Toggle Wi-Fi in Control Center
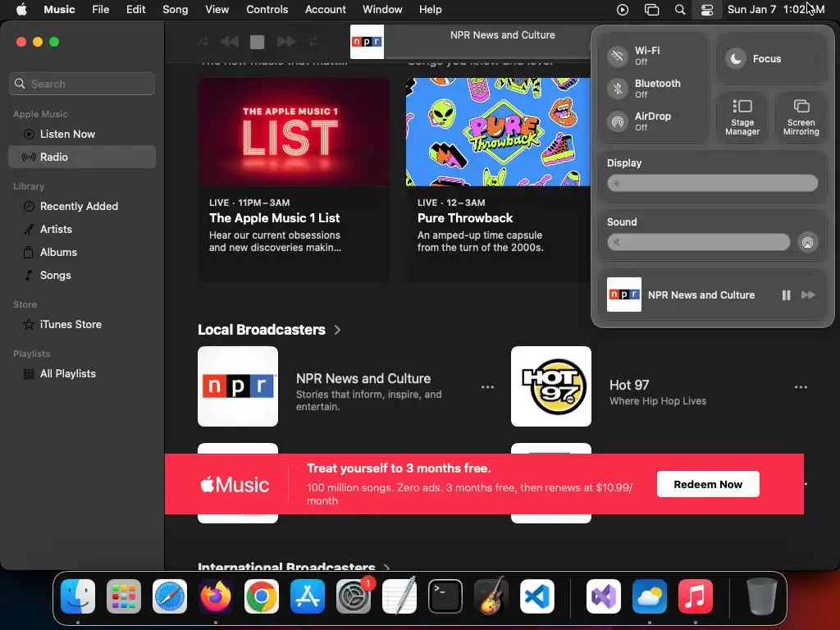This screenshot has width=840, height=630. coord(618,56)
